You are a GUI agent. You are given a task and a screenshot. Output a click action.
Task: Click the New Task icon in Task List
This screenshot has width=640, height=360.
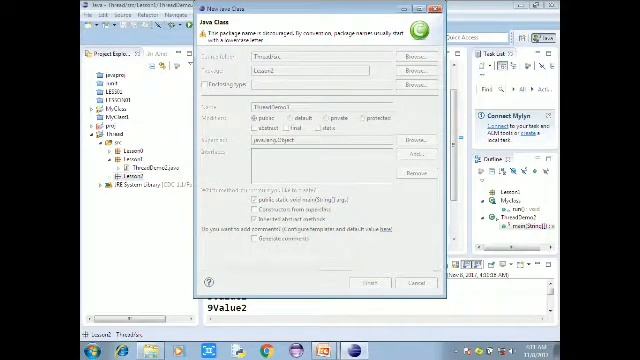(x=482, y=66)
